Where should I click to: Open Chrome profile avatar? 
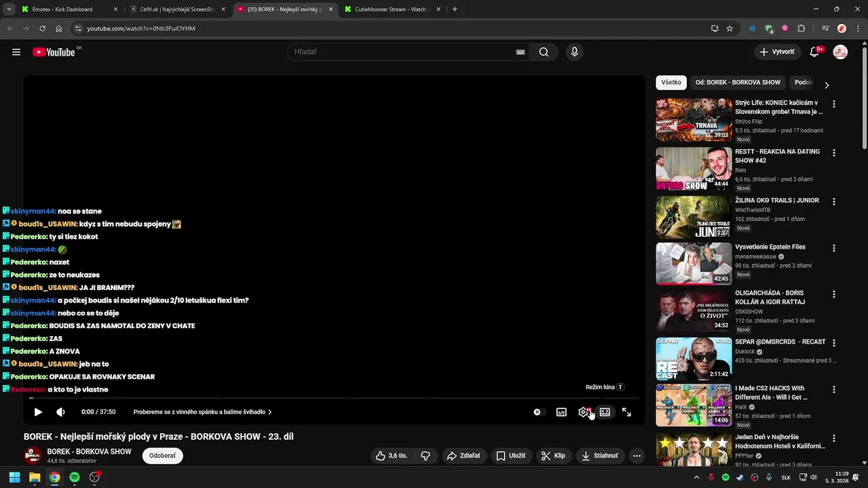842,28
